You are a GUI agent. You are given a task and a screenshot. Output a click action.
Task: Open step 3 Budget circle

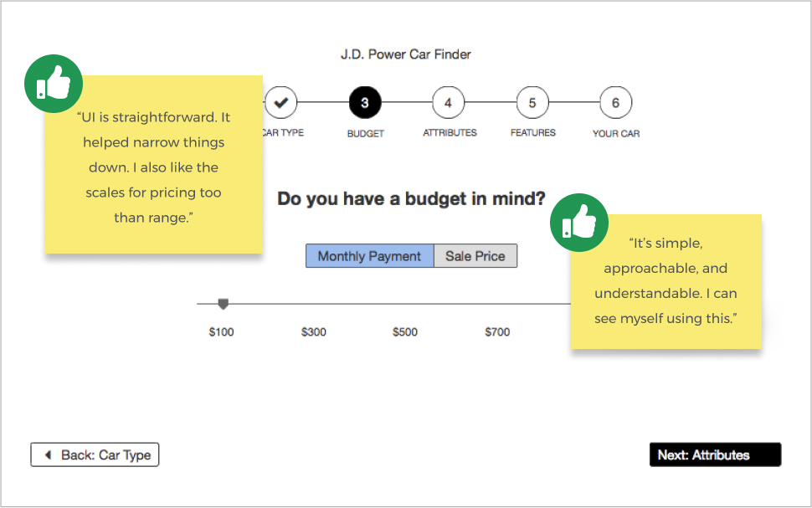point(365,103)
